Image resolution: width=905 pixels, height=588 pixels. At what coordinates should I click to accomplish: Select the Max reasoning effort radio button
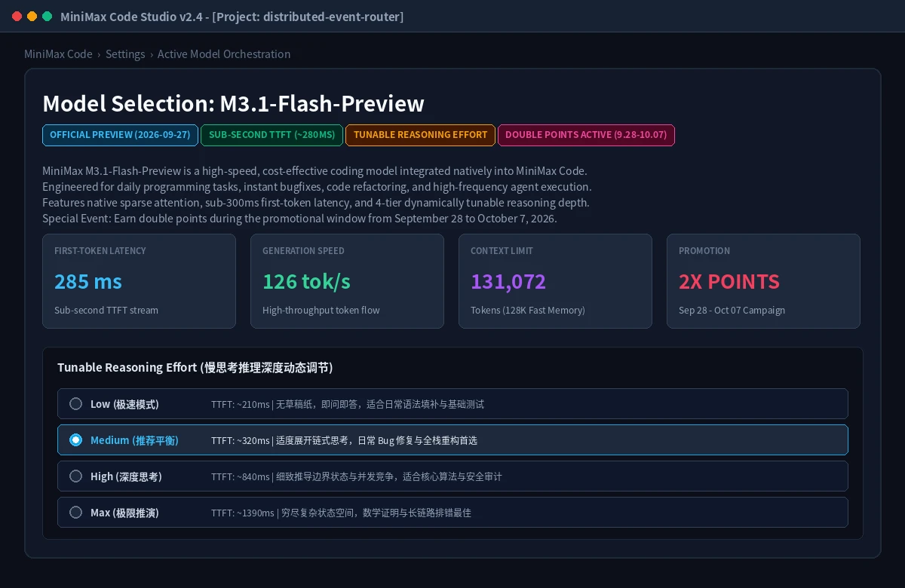point(75,513)
